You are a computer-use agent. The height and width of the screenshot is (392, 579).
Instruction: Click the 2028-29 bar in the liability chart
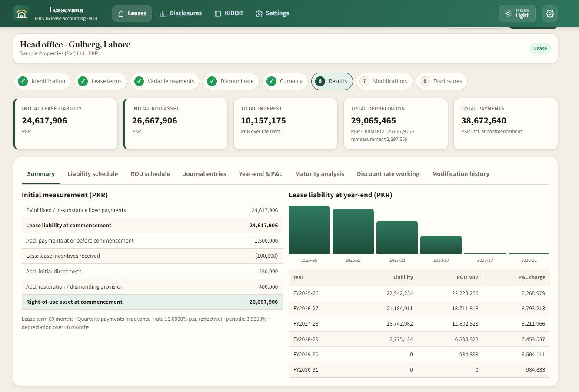tap(441, 245)
